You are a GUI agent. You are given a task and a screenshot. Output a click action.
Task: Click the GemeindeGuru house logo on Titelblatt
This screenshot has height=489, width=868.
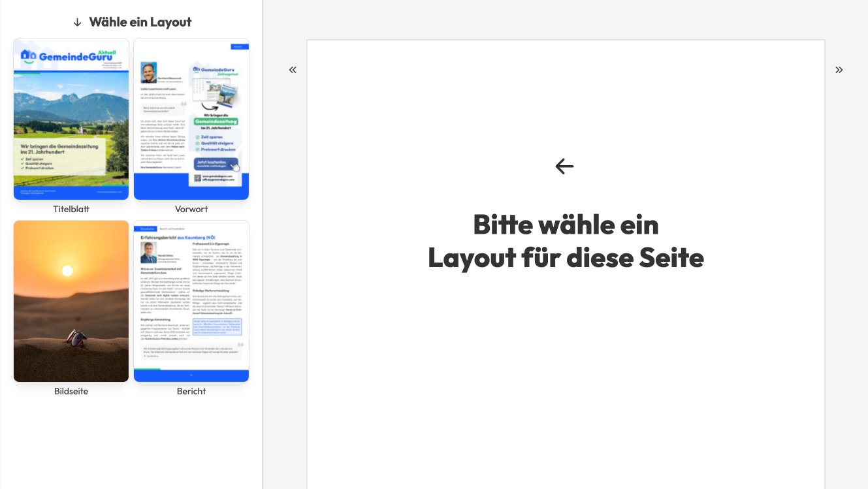coord(28,56)
